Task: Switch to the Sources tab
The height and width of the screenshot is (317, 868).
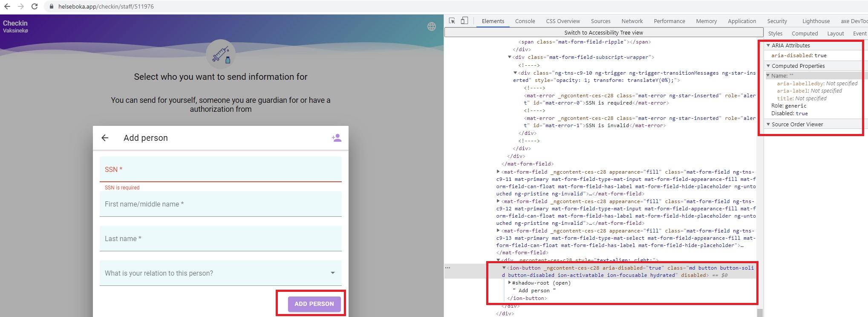Action: (600, 21)
